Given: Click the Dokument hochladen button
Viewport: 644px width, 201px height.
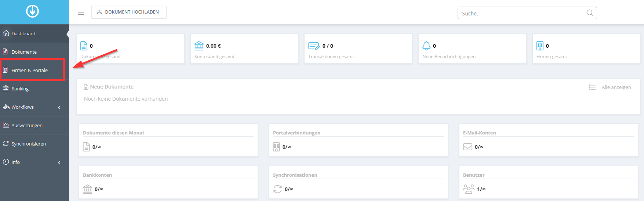Looking at the screenshot, I should pos(129,12).
